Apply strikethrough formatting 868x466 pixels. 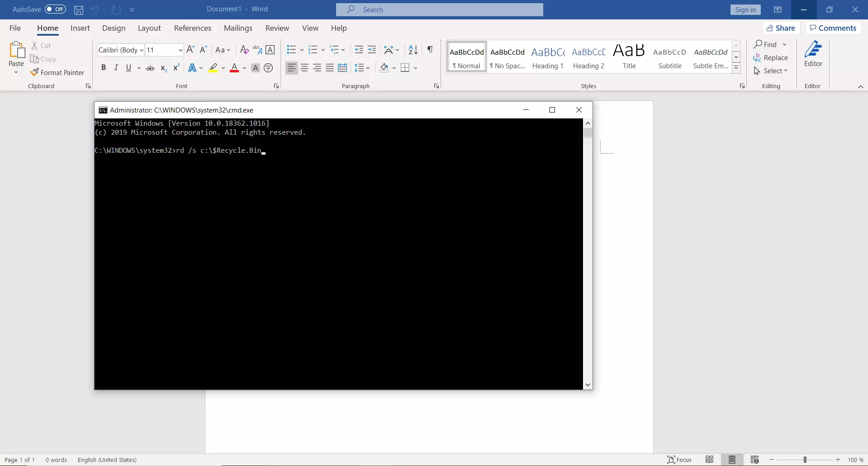(150, 68)
